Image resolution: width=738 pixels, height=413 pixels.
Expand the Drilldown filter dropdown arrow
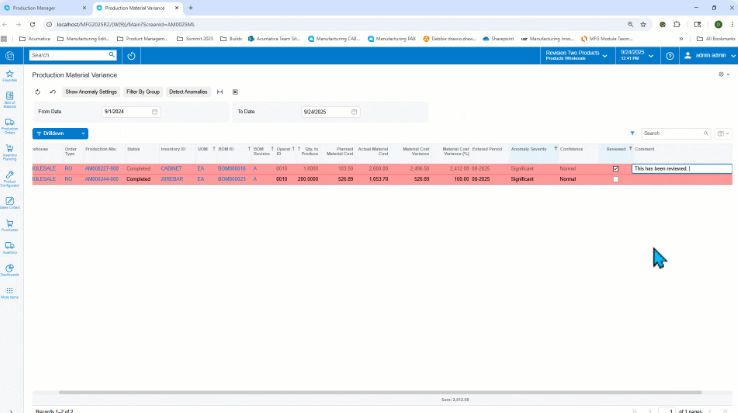coord(83,134)
